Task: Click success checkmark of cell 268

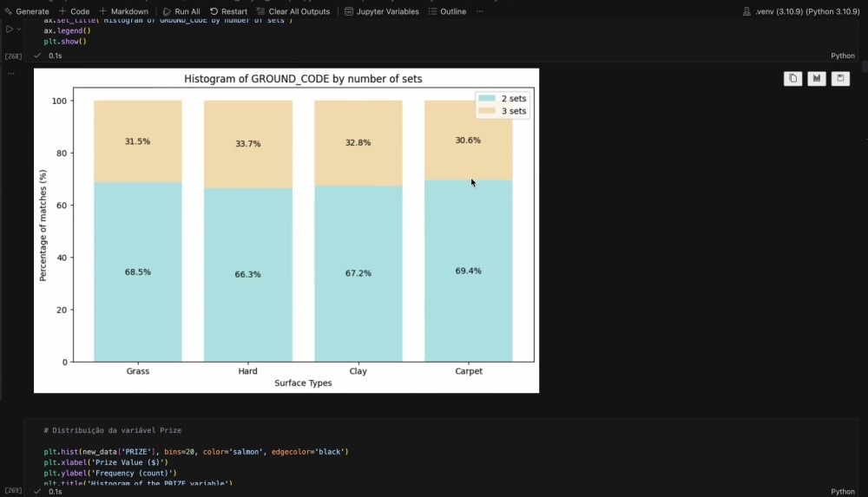Action: [x=37, y=56]
